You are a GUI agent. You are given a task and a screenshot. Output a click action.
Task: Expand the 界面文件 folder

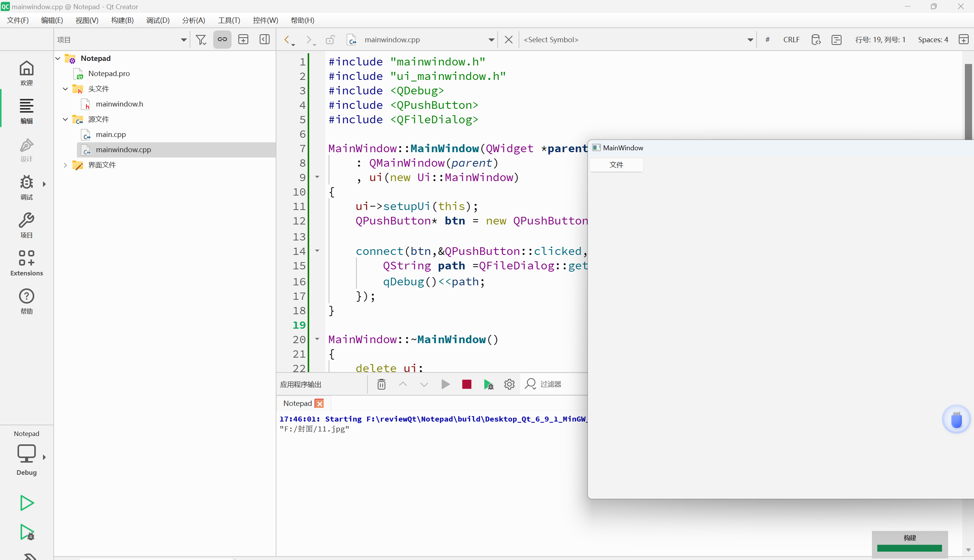(x=65, y=165)
